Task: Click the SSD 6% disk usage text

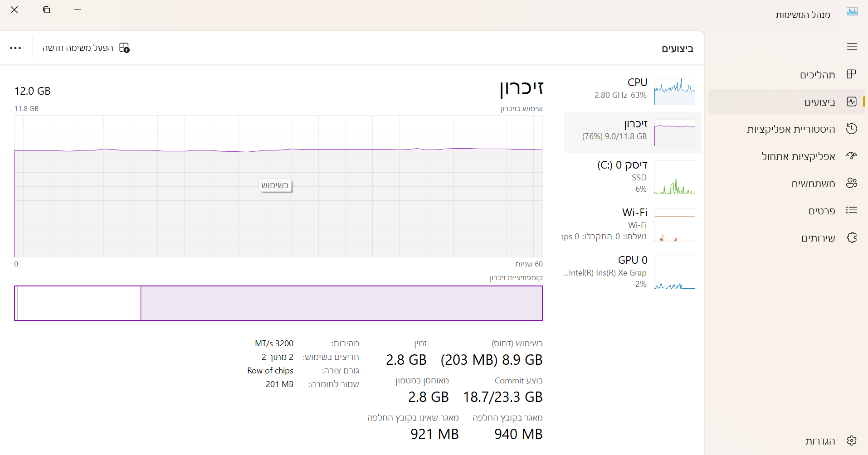Action: click(639, 183)
